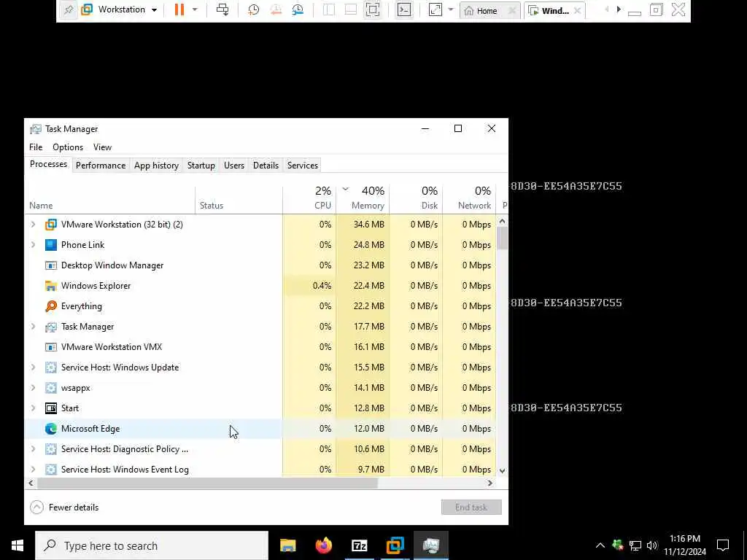
Task: Open the Startup tab
Action: [201, 166]
